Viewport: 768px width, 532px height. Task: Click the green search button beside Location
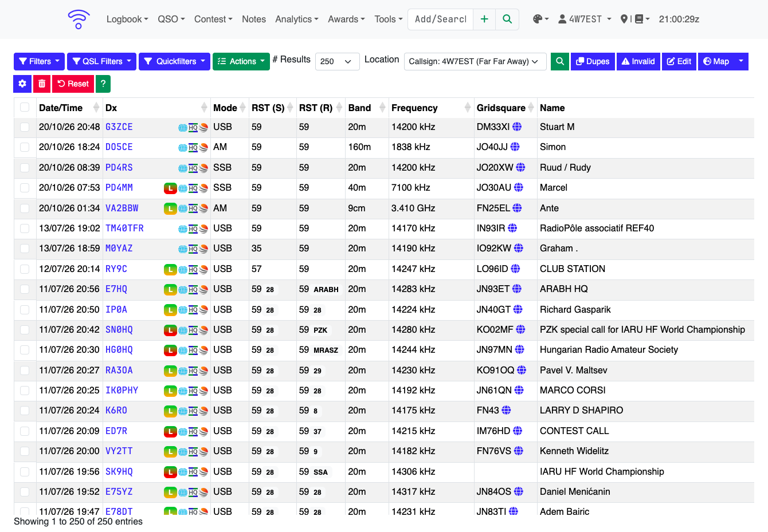tap(560, 61)
